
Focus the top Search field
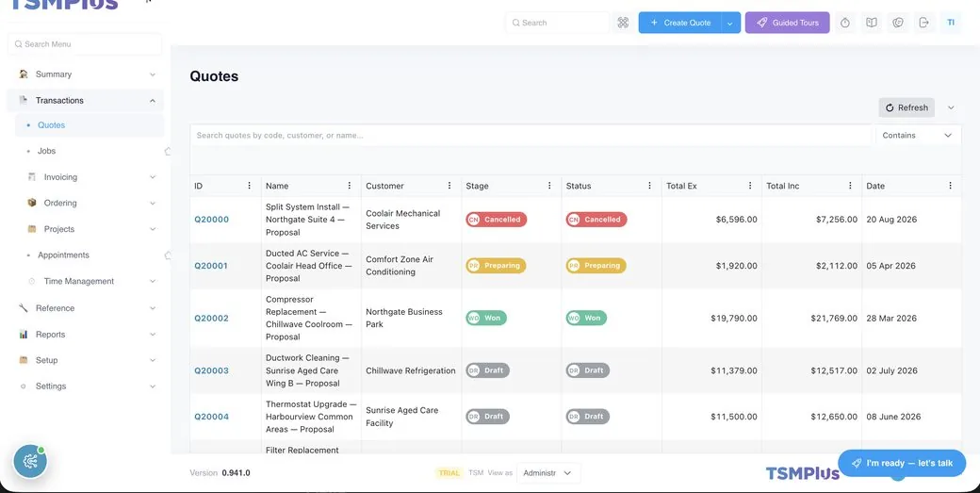pyautogui.click(x=558, y=23)
